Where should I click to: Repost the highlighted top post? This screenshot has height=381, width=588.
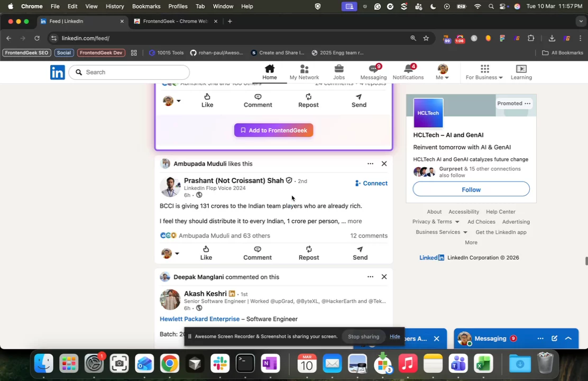tap(308, 101)
